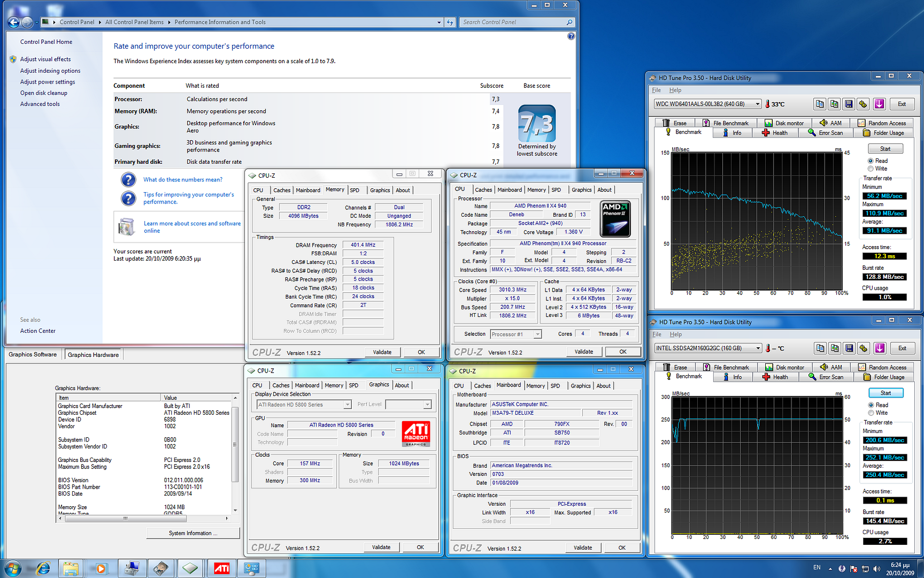
Task: Select Read option in WDC HD Tune window
Action: click(x=871, y=161)
